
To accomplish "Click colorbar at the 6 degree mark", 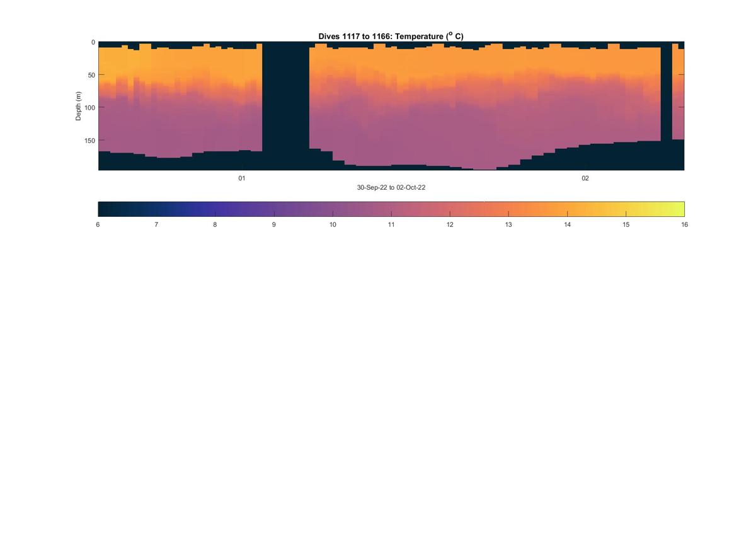I will coord(99,209).
